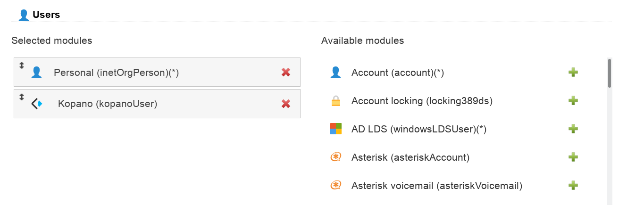Click the Account locking padlock icon
644x205 pixels.
335,101
